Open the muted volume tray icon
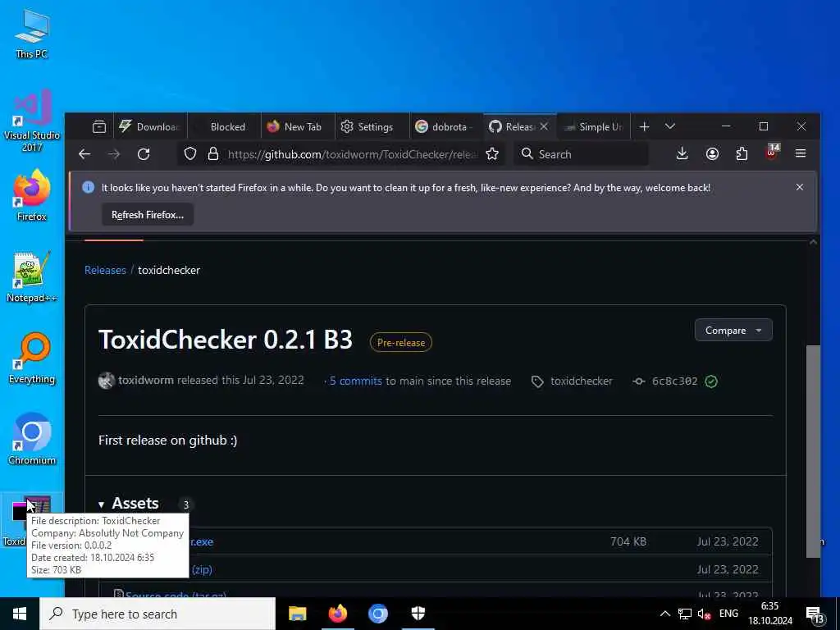 (704, 614)
